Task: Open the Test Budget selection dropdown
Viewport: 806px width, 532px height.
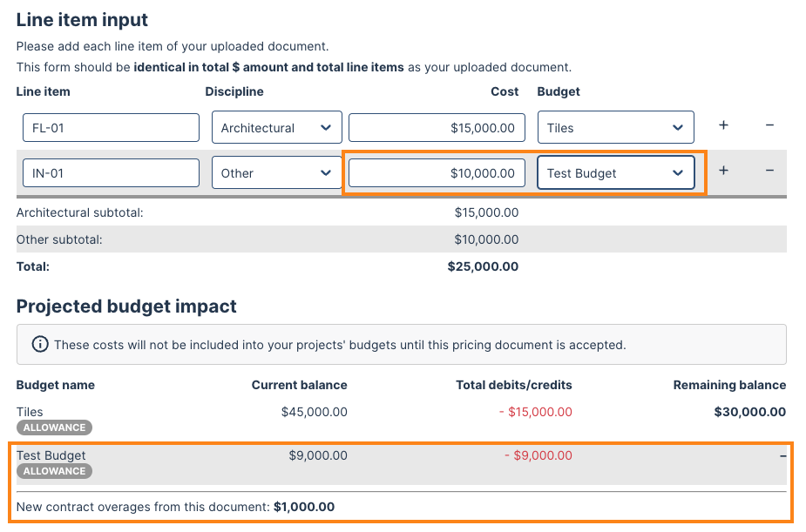Action: tap(615, 172)
